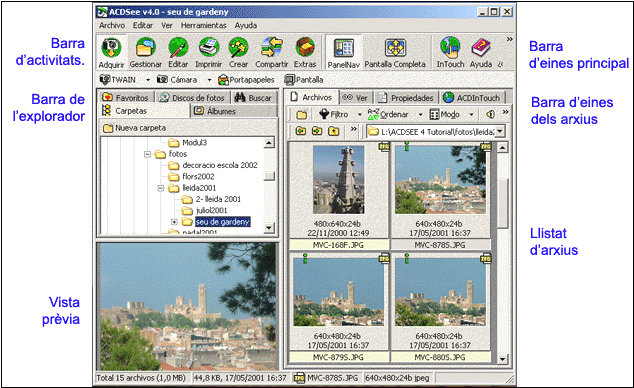Image resolution: width=634 pixels, height=388 pixels.
Task: Open the dropdown arrow beside TWAIN
Action: coord(148,80)
